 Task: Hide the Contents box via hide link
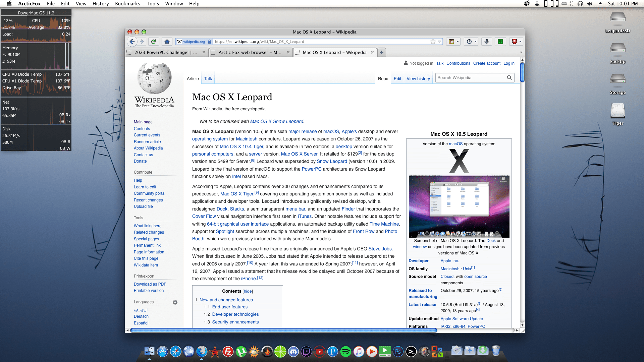248,291
